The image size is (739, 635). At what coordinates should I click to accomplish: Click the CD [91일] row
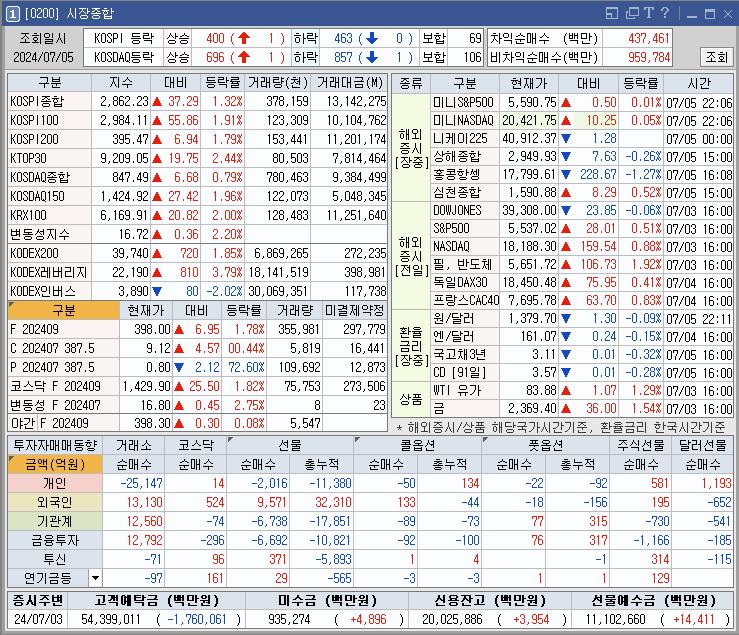(x=582, y=372)
